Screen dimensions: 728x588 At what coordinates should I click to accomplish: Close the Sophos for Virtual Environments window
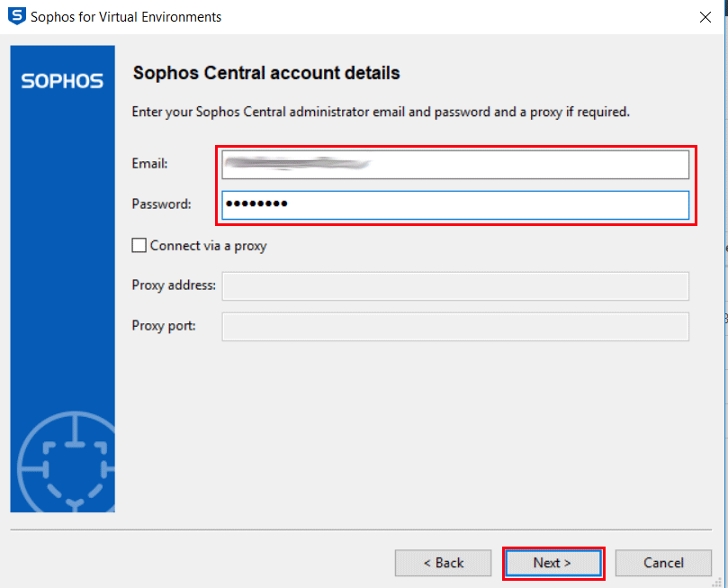coord(705,17)
